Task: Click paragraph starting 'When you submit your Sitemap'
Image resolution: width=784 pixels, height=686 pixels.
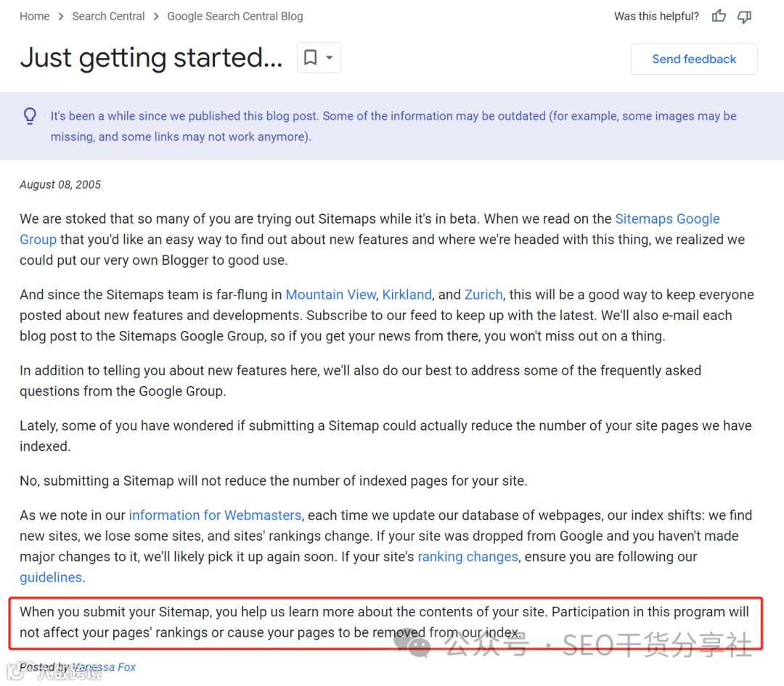Action: [x=384, y=622]
